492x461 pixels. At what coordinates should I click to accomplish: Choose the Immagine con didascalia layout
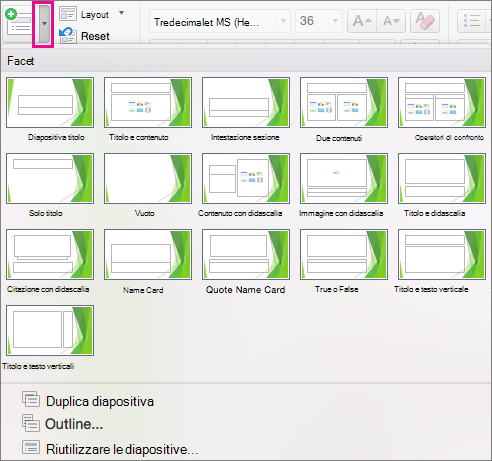344,179
